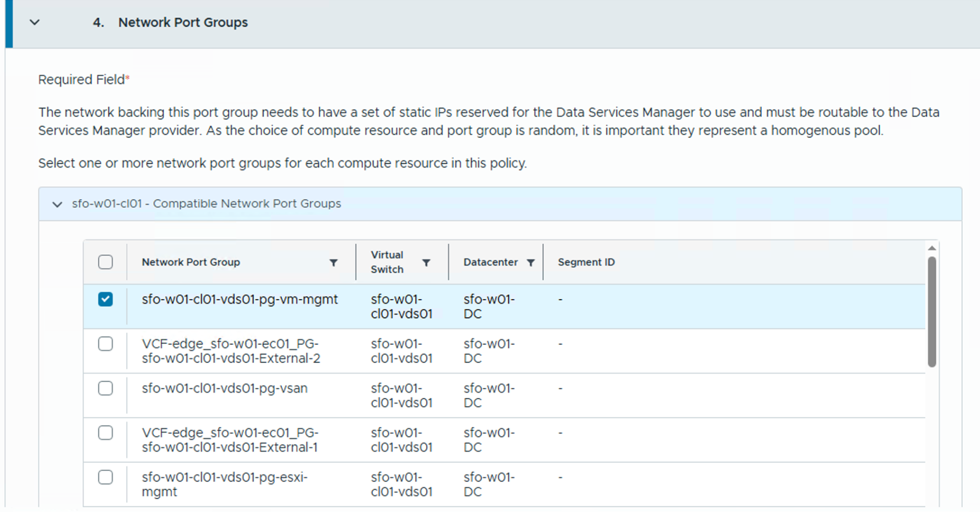Viewport: 980px width, 512px height.
Task: Click the sfo-w01-cl01-vds01-pg-esxi-mgmt row name
Action: [x=224, y=484]
